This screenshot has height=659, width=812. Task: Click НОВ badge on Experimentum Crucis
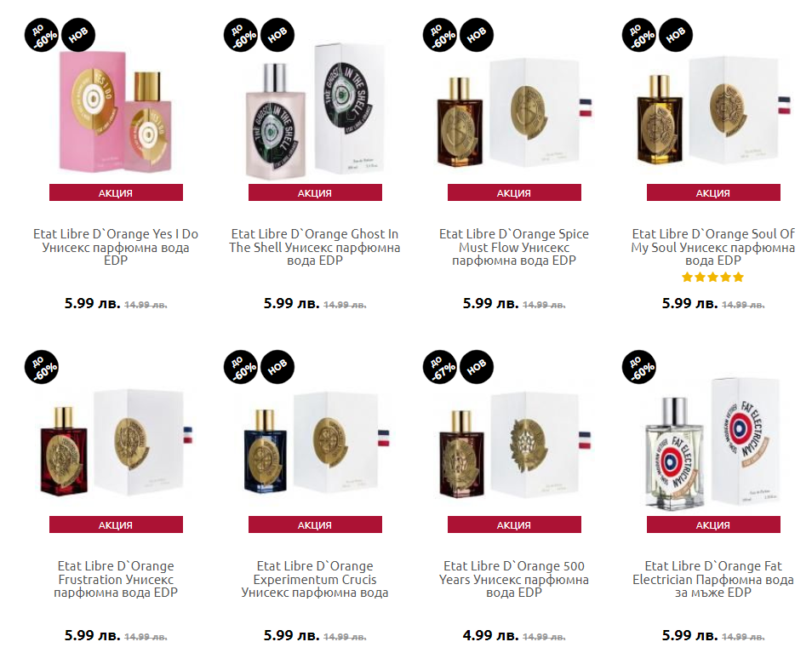(277, 366)
